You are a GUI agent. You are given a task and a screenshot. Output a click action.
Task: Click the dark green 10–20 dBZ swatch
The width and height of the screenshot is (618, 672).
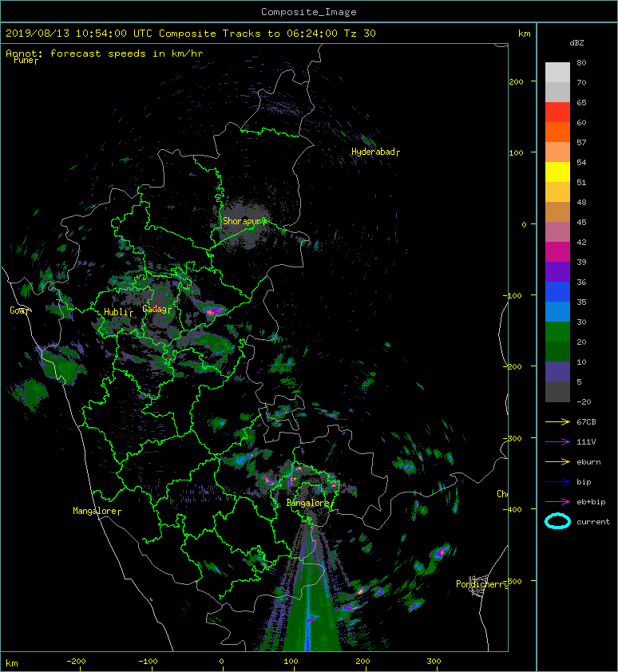coord(557,351)
